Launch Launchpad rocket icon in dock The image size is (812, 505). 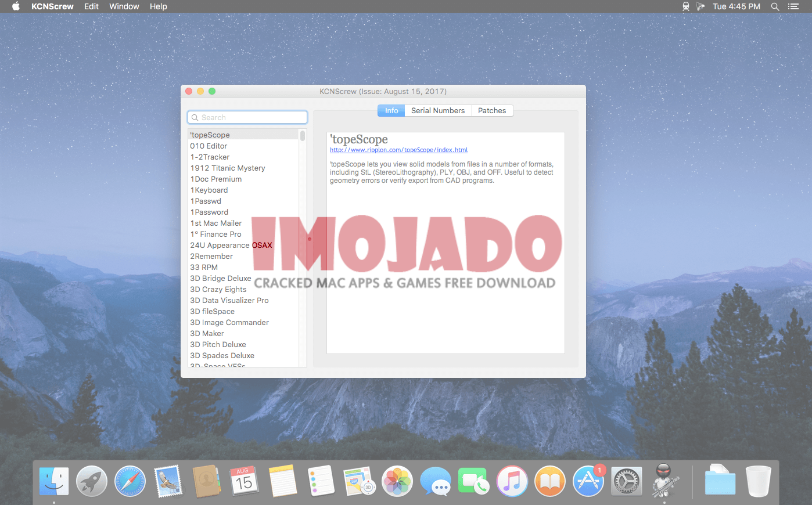[92, 481]
